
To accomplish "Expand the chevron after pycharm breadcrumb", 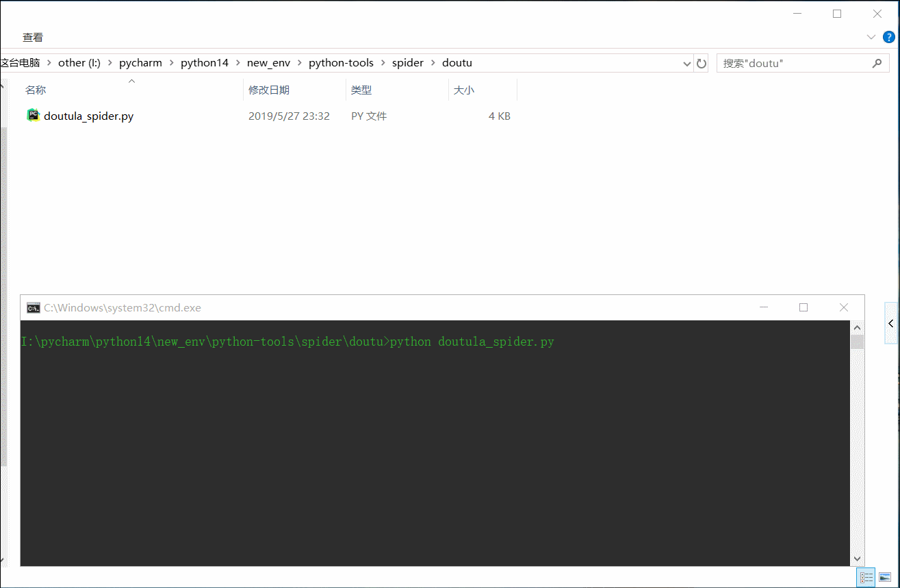I will pos(171,63).
